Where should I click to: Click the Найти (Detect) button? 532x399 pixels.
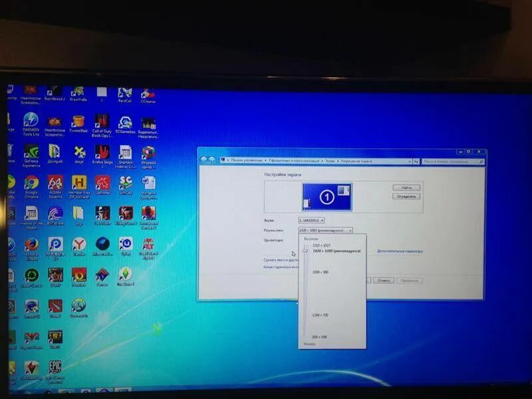click(x=406, y=188)
